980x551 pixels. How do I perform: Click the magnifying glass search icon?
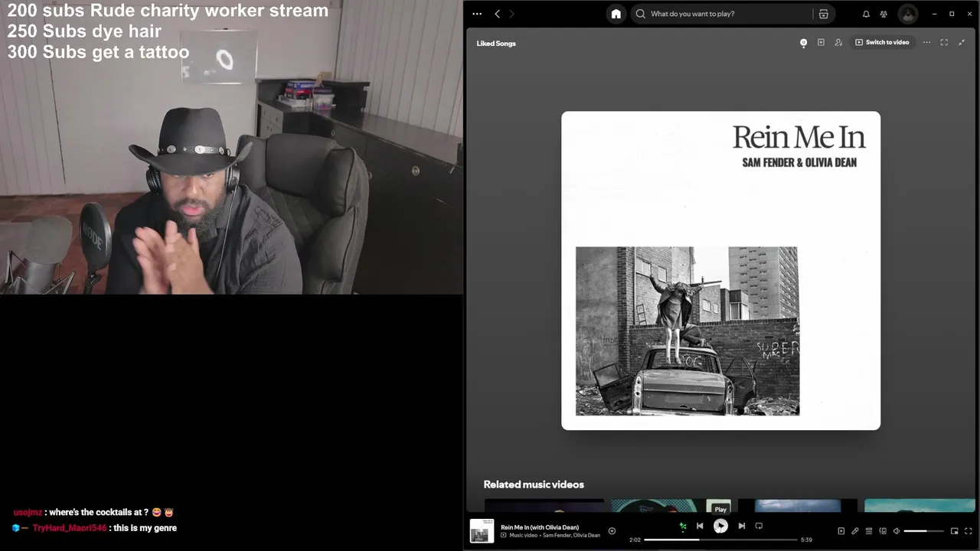coord(641,14)
